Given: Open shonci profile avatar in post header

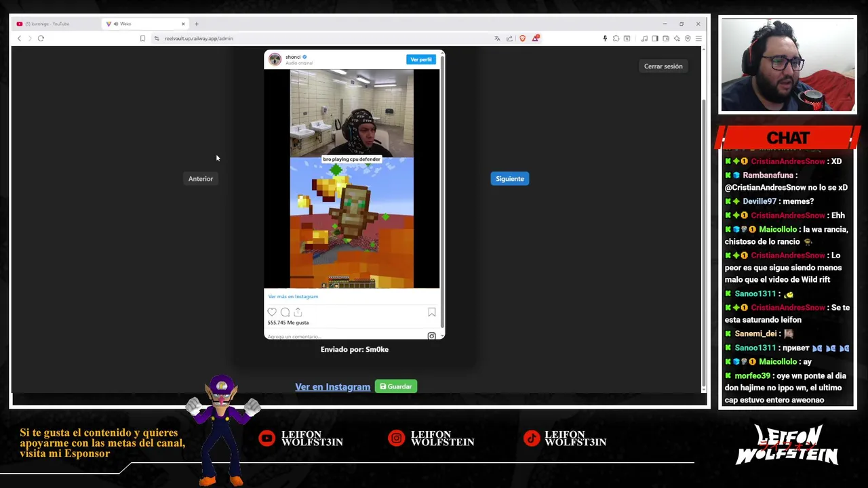Looking at the screenshot, I should tap(275, 60).
